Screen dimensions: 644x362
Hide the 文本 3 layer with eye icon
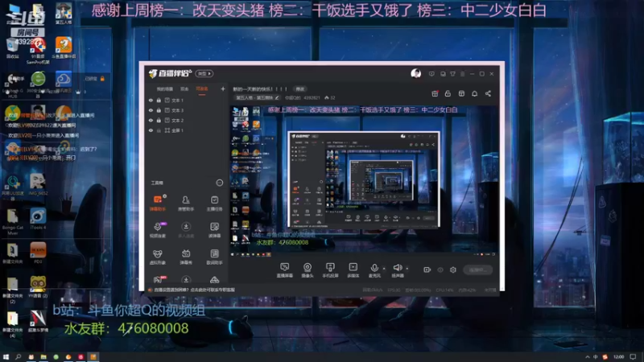[x=151, y=110]
